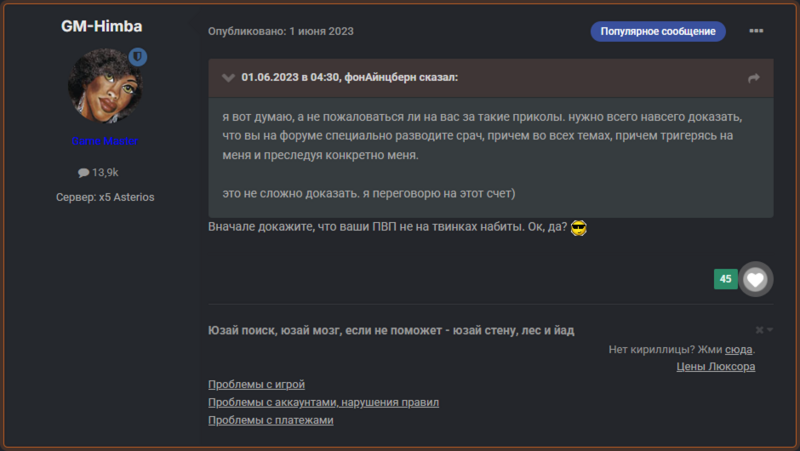The image size is (800, 451).
Task: Hide signature using the x icon
Action: pyautogui.click(x=760, y=330)
